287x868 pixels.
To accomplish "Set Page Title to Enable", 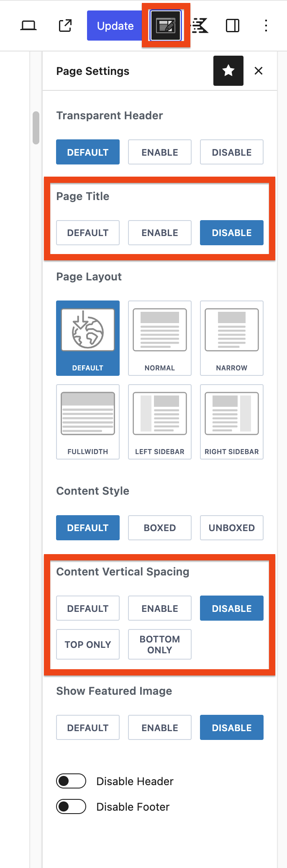I will 160,233.
